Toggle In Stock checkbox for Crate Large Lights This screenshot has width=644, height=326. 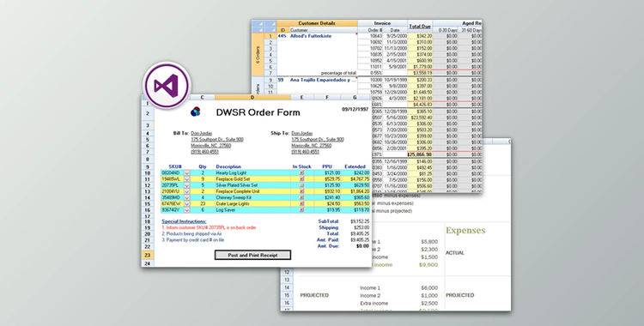coord(302,203)
